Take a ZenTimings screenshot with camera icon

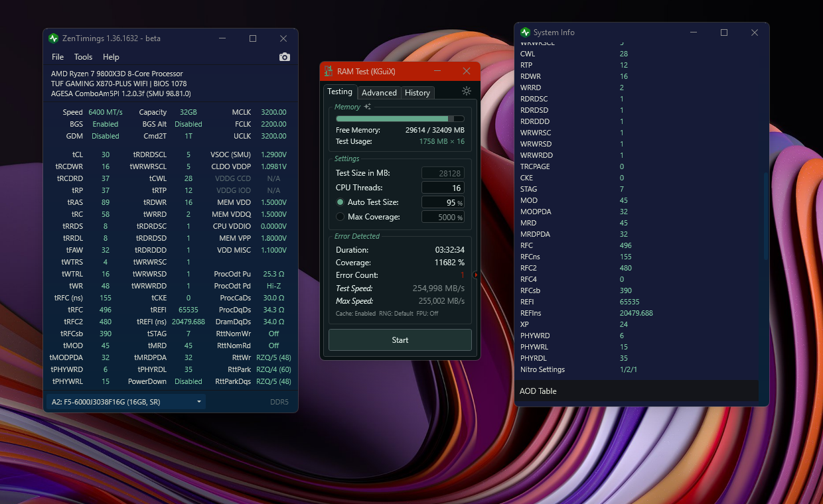tap(285, 57)
